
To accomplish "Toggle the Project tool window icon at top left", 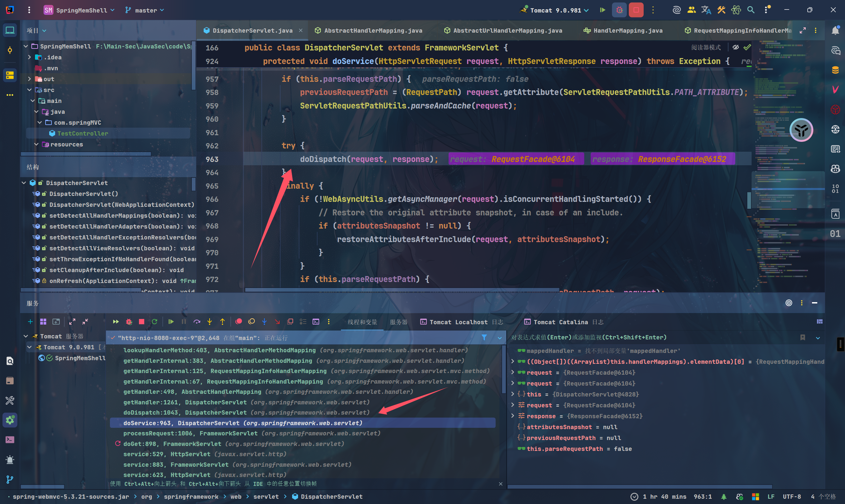I will (x=10, y=31).
